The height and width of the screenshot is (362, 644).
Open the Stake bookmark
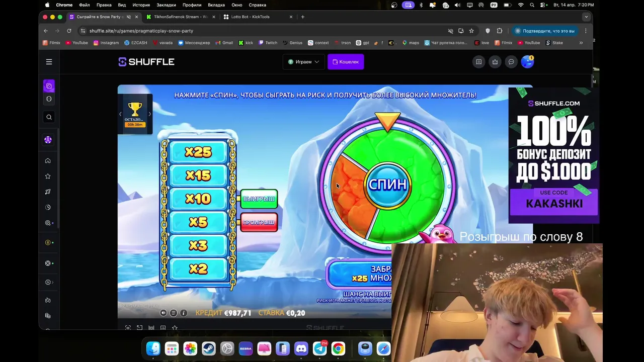(x=554, y=43)
